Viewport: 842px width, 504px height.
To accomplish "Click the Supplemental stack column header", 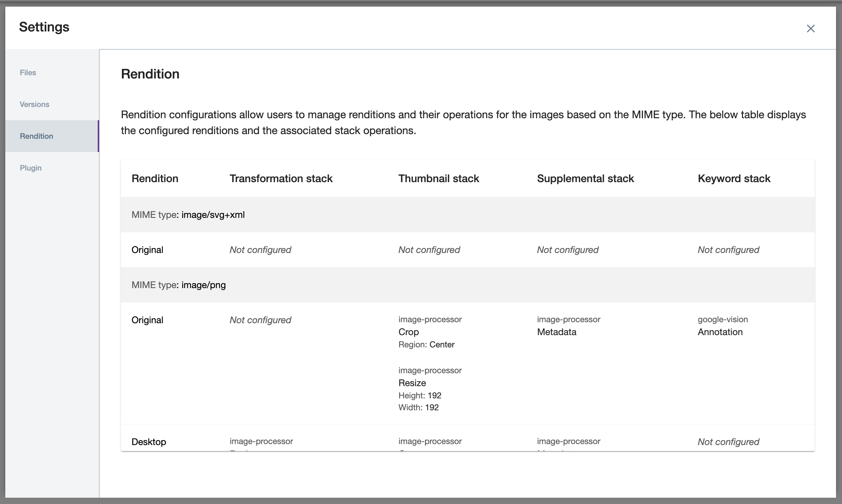I will [x=585, y=178].
